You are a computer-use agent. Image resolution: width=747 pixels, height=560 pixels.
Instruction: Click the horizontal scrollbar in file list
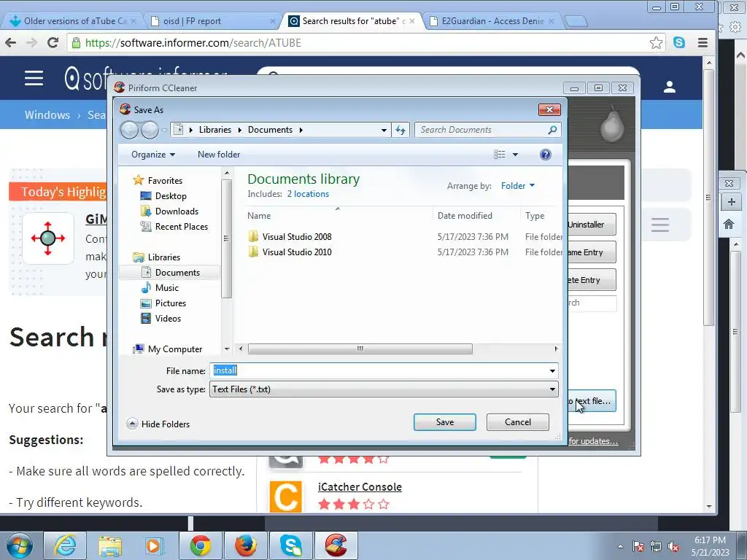(360, 349)
